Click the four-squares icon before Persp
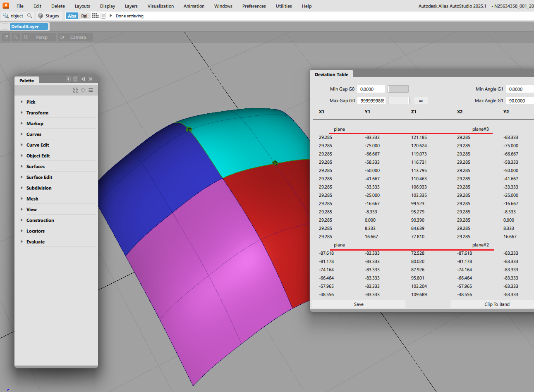Image resolution: width=534 pixels, height=392 pixels. click(26, 37)
